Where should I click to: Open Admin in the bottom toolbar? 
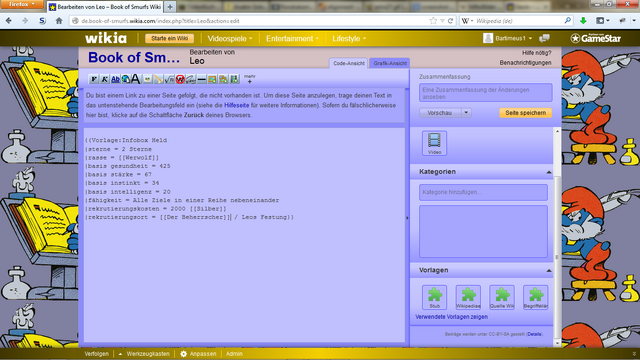pos(234,354)
